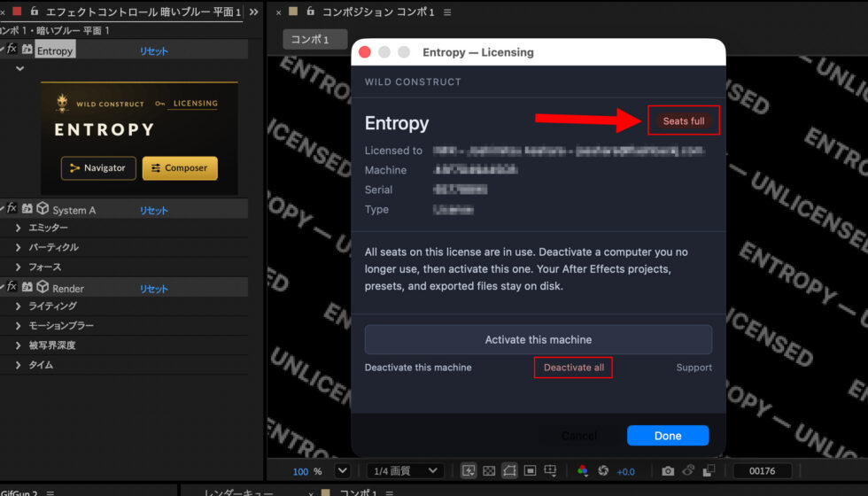
Task: Toggle the transparency grid icon
Action: point(489,470)
